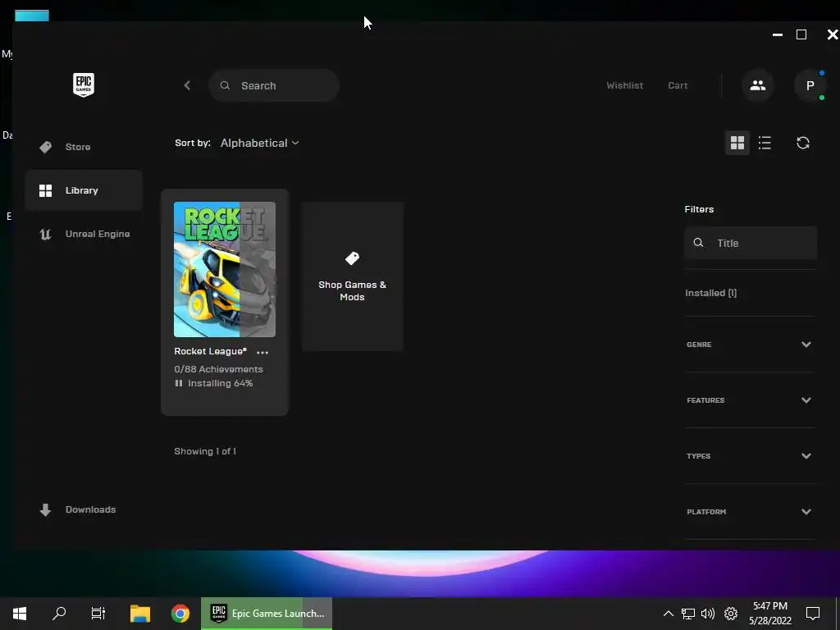Switch to list view
This screenshot has width=840, height=630.
pyautogui.click(x=765, y=143)
